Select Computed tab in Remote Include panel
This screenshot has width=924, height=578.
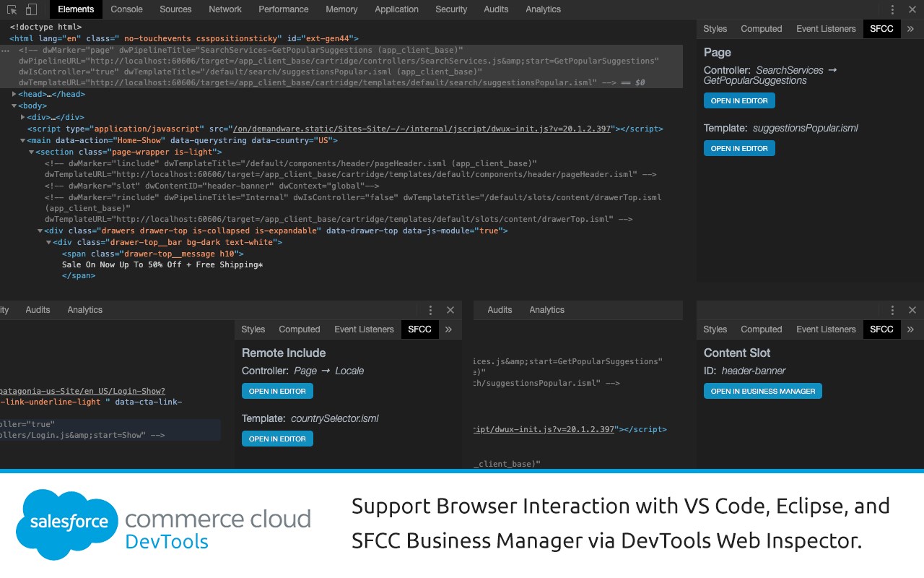300,329
